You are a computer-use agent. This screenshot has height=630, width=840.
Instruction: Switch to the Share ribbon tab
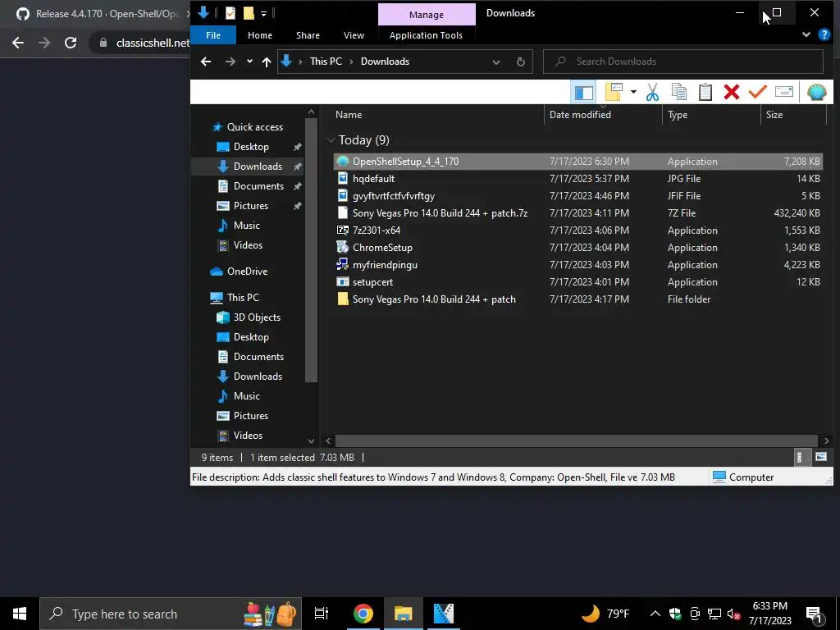308,35
